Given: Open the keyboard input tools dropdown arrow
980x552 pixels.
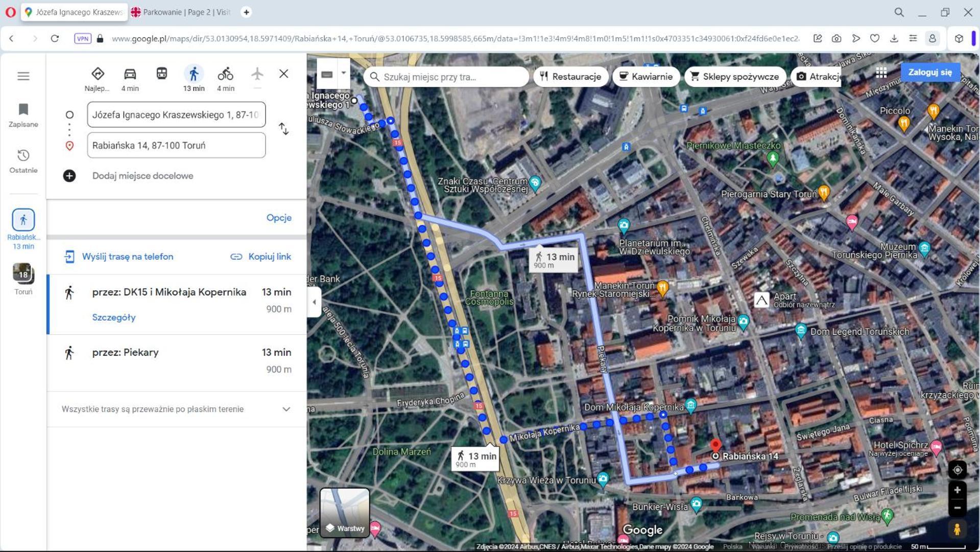Looking at the screenshot, I should 344,74.
